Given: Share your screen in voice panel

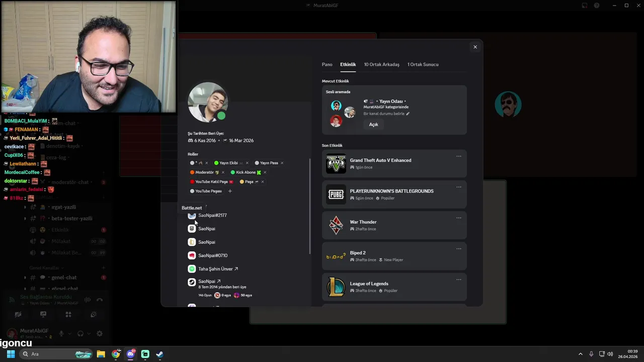Looking at the screenshot, I should tap(43, 315).
